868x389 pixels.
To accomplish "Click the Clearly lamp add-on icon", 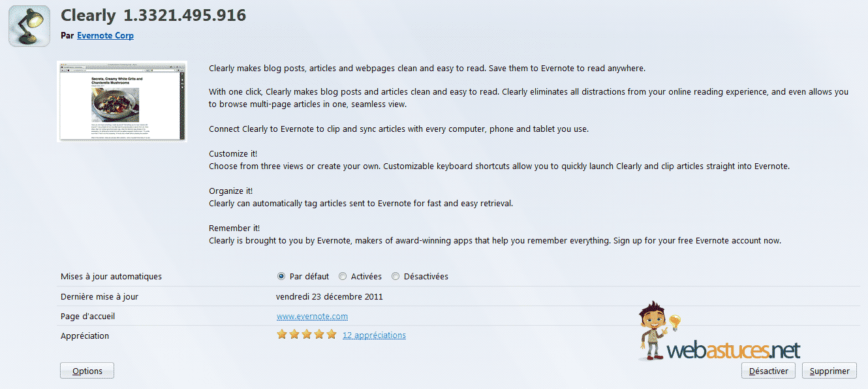I will coord(29,26).
